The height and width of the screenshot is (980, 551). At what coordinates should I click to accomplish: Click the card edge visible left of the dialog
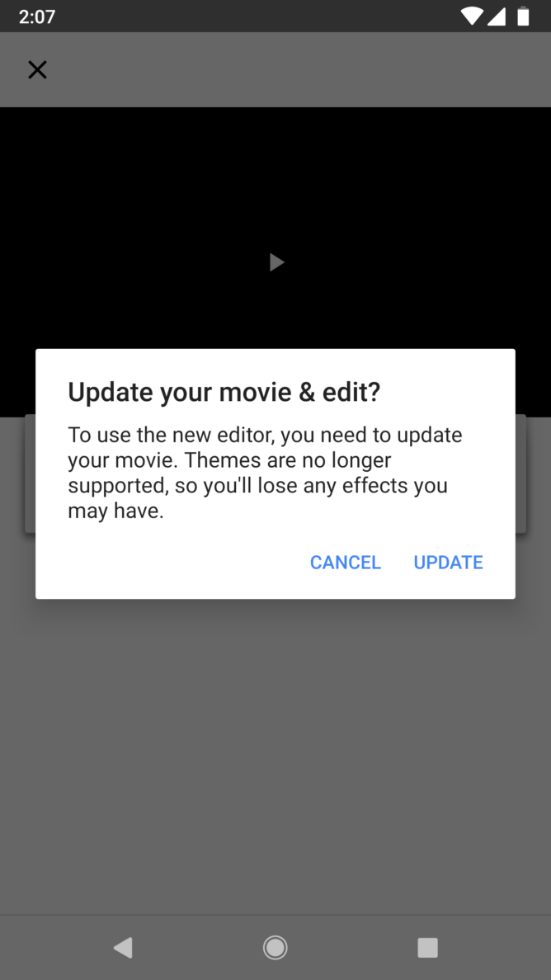coord(30,474)
